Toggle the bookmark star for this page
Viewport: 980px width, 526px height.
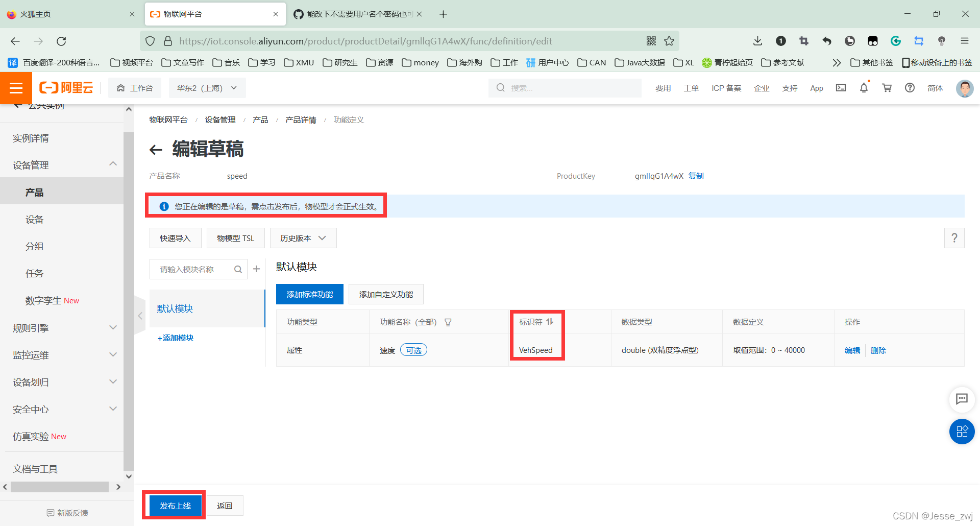[669, 41]
